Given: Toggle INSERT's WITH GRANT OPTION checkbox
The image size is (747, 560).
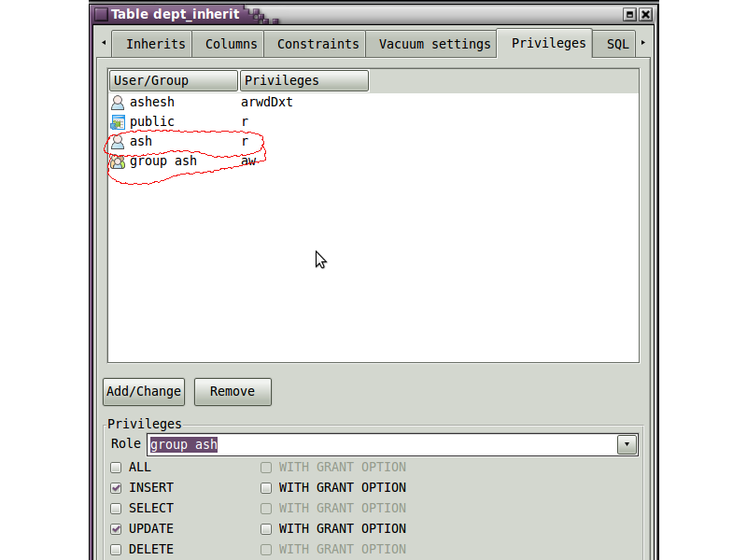Looking at the screenshot, I should coord(266,488).
